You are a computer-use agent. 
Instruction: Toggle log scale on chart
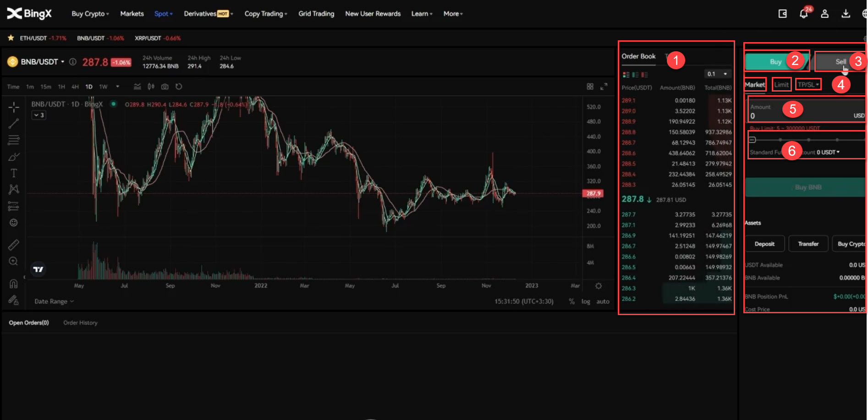point(586,301)
